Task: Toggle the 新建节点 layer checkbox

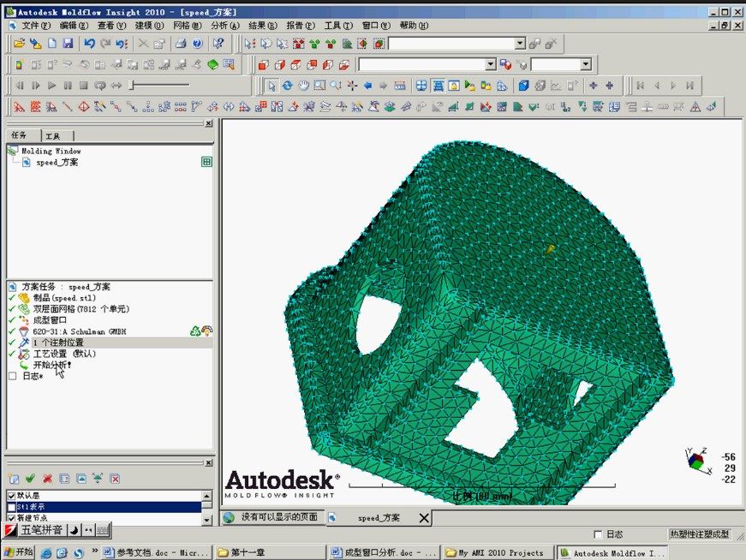Action: click(11, 518)
